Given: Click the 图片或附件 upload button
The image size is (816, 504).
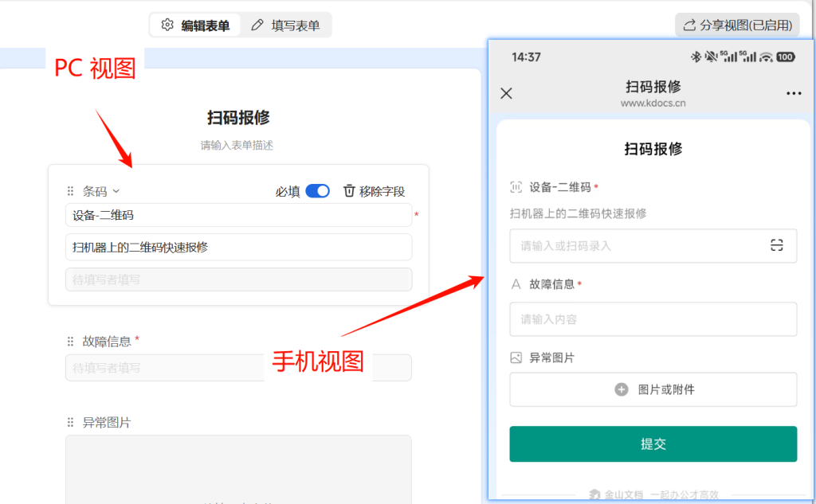Looking at the screenshot, I should tap(653, 389).
